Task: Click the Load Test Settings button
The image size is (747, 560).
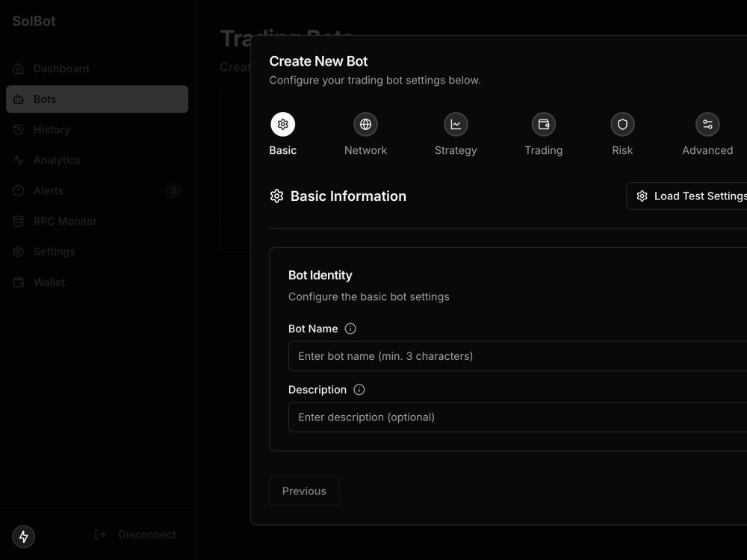Action: tap(686, 196)
